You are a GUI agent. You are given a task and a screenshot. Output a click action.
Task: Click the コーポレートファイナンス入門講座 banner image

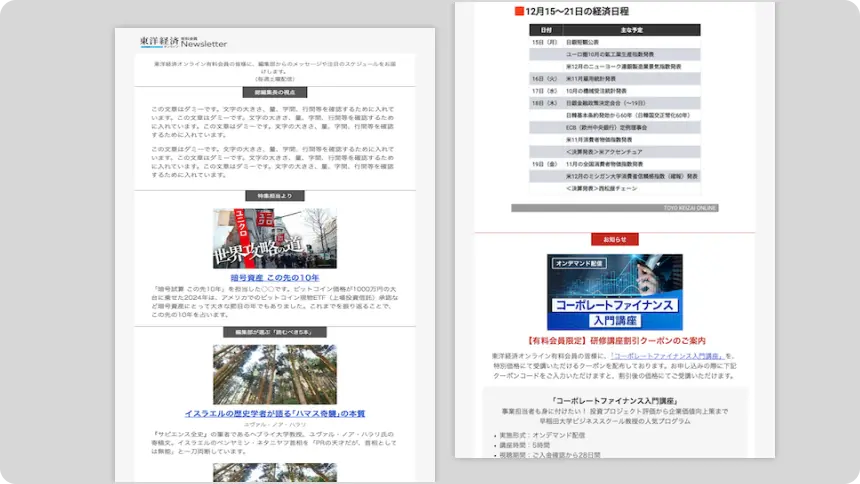click(x=614, y=291)
